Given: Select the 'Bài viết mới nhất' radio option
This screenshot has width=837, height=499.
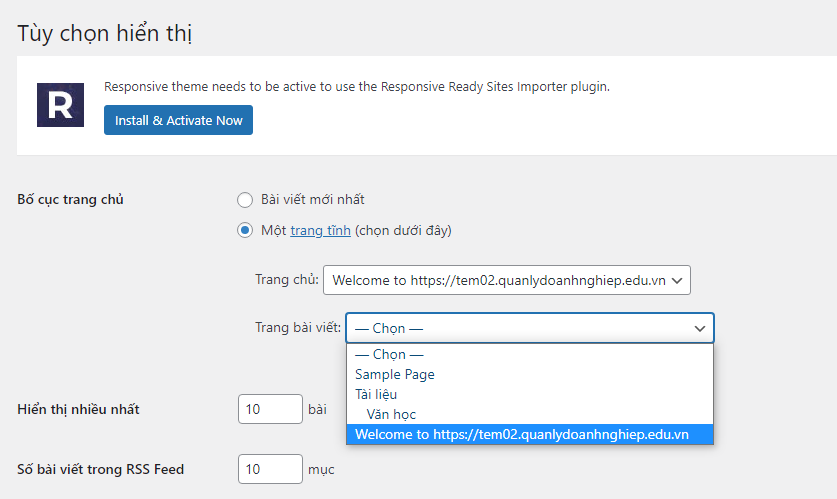Looking at the screenshot, I should tap(245, 199).
